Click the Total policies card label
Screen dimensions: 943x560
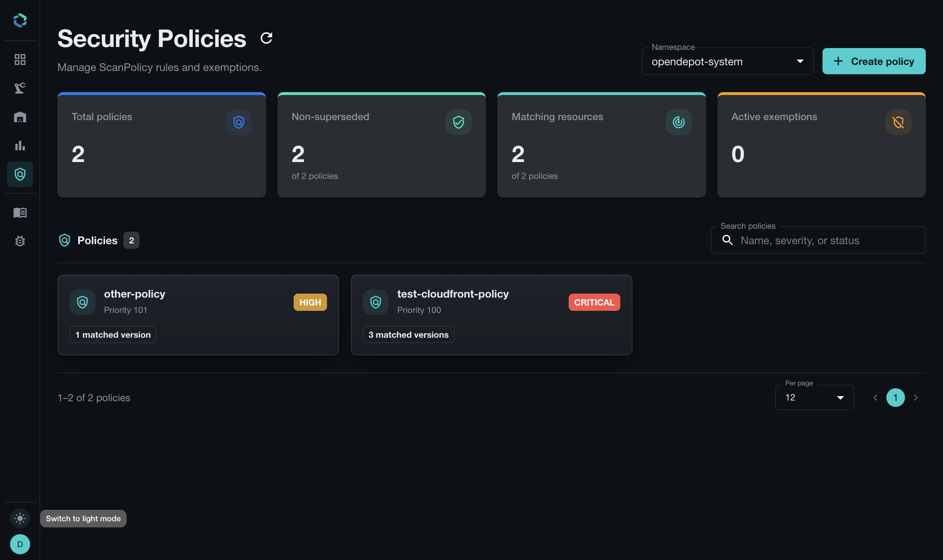tap(102, 117)
